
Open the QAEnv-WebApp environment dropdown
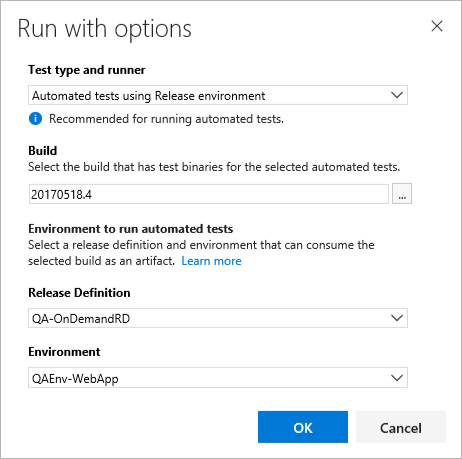click(x=218, y=378)
